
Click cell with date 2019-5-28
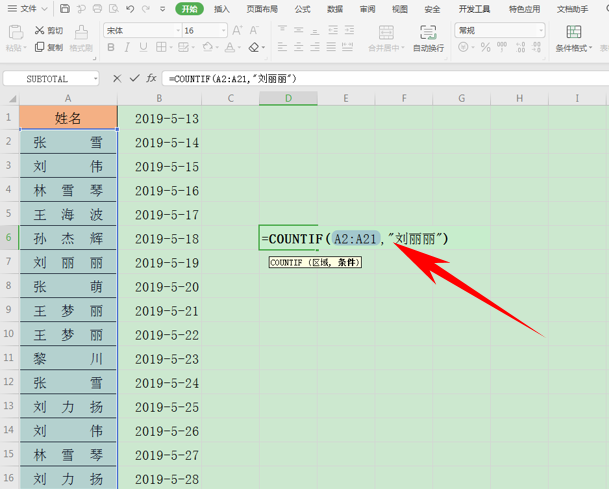pyautogui.click(x=160, y=479)
